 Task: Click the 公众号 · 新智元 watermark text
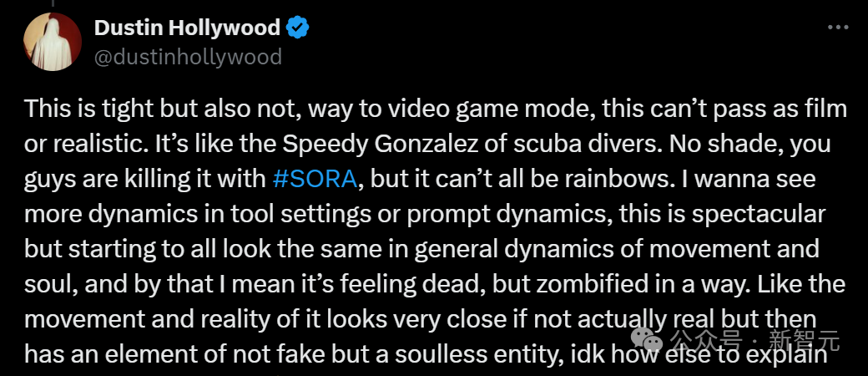pos(741,339)
